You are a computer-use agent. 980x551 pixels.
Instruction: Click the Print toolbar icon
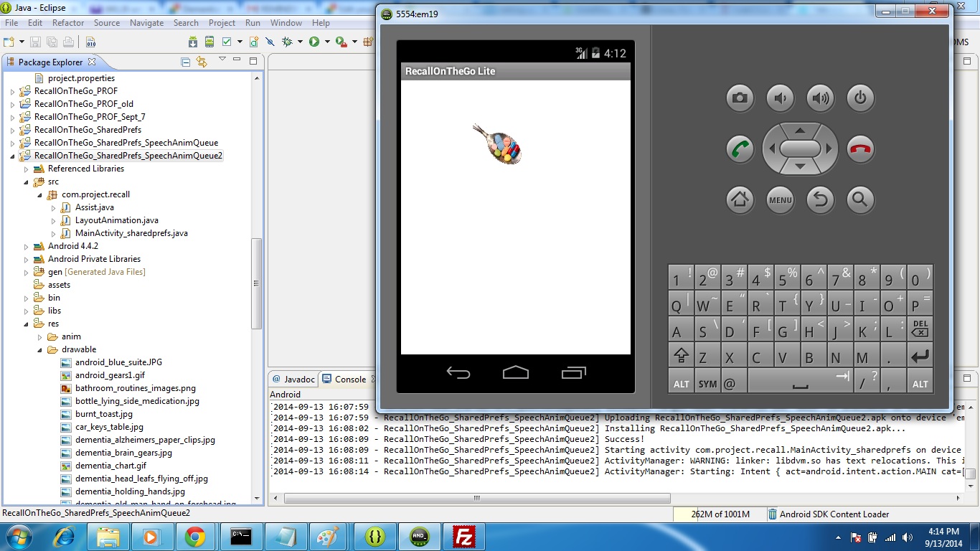pyautogui.click(x=68, y=42)
